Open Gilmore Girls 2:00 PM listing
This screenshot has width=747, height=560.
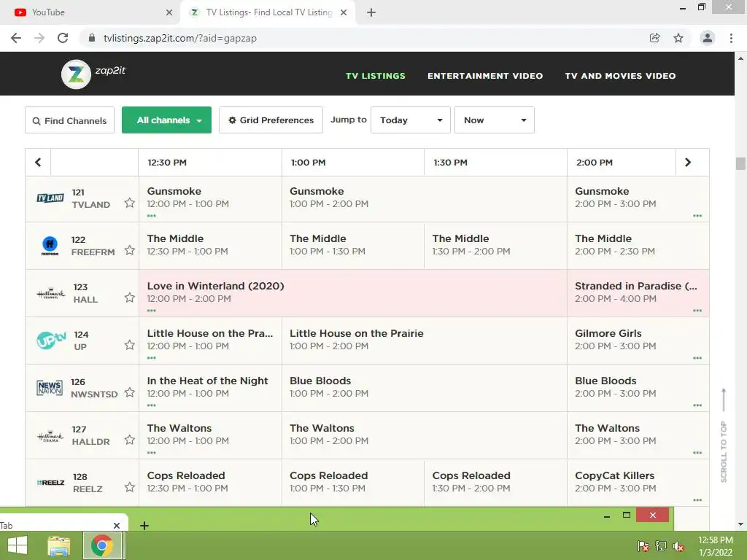tap(638, 340)
